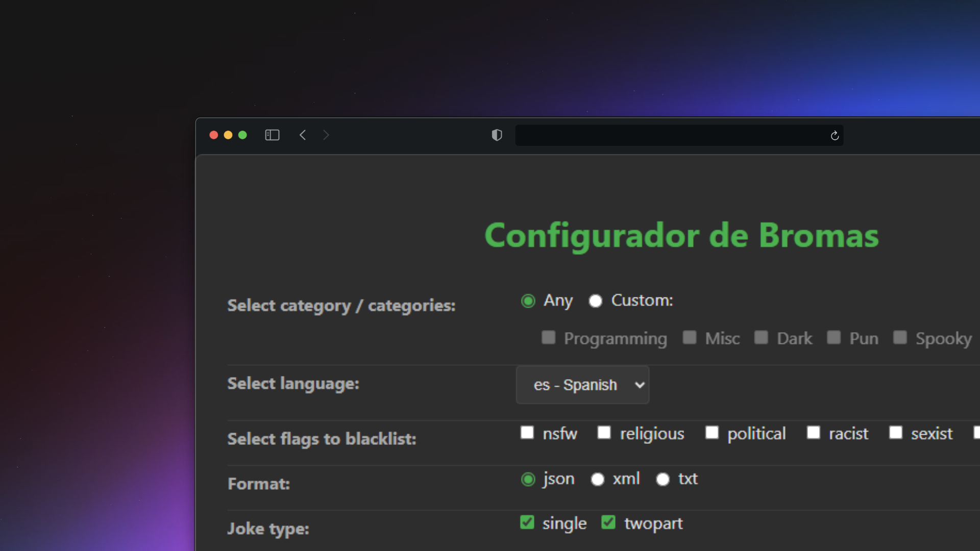Check the Dark category
Image resolution: width=980 pixels, height=551 pixels.
(x=762, y=338)
